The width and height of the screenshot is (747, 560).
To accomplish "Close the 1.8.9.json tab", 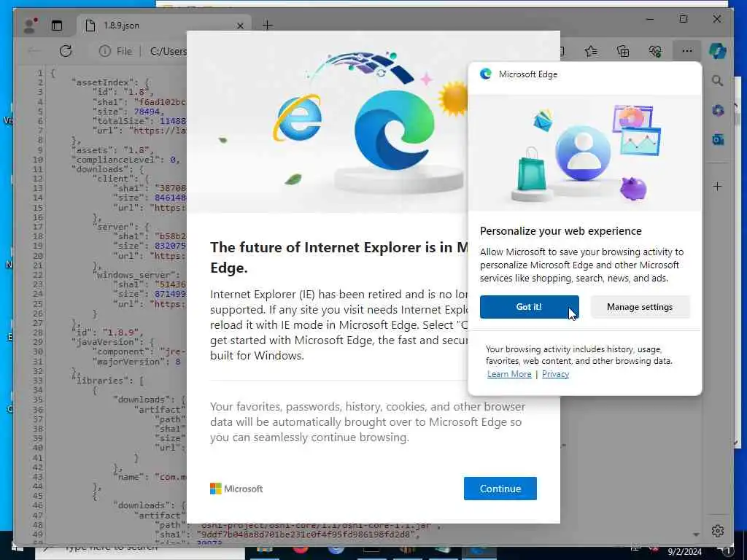I will 240,26.
